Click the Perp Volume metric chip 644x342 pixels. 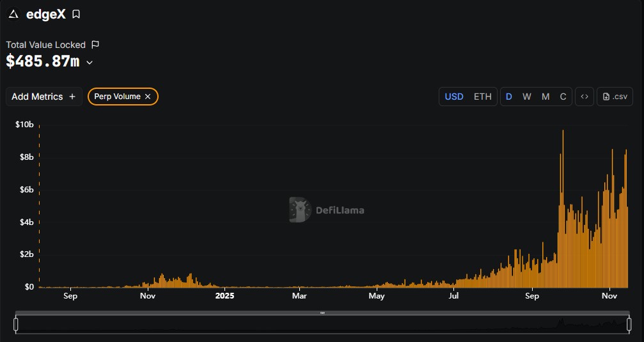[123, 97]
